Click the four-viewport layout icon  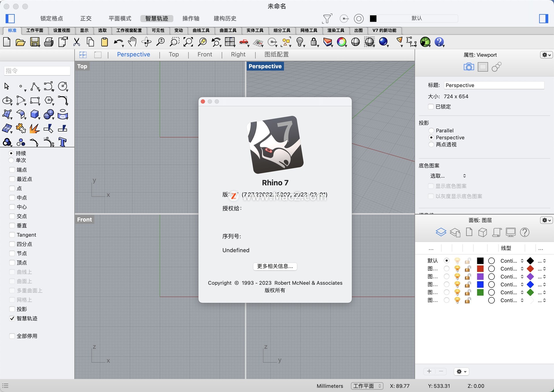pos(230,42)
